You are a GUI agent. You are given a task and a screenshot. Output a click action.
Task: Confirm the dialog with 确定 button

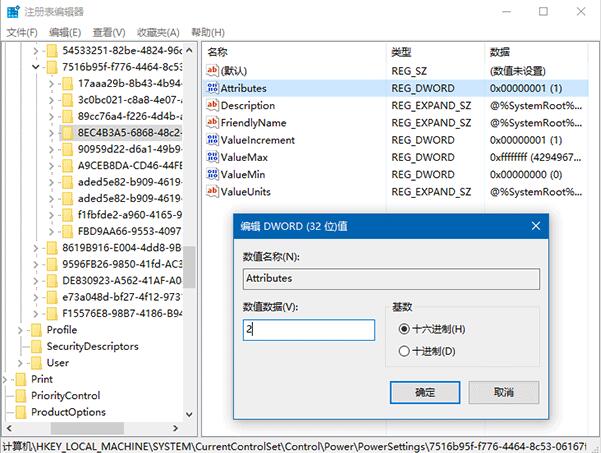tap(425, 392)
